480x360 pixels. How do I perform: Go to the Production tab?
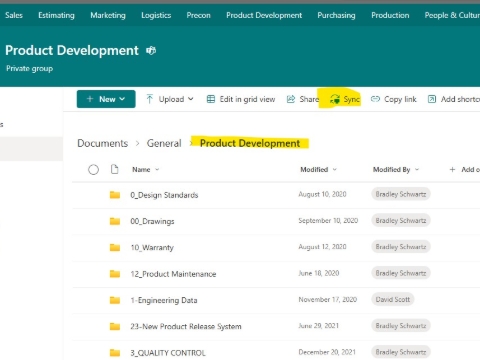point(390,15)
